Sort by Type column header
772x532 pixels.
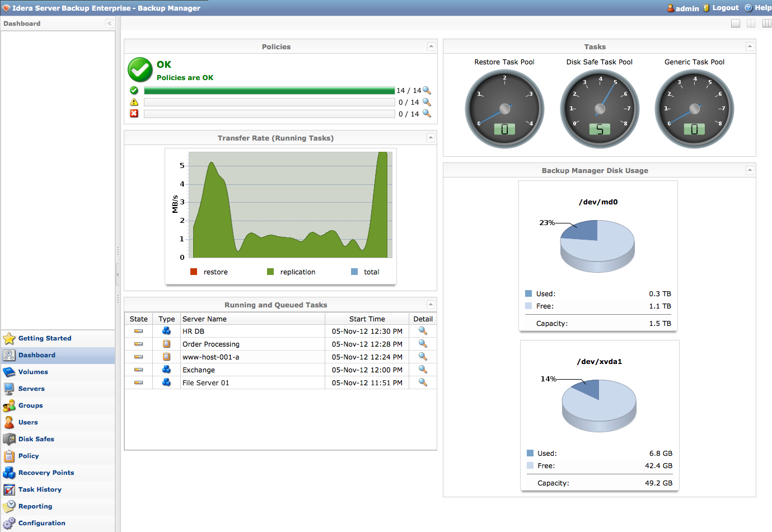point(166,319)
